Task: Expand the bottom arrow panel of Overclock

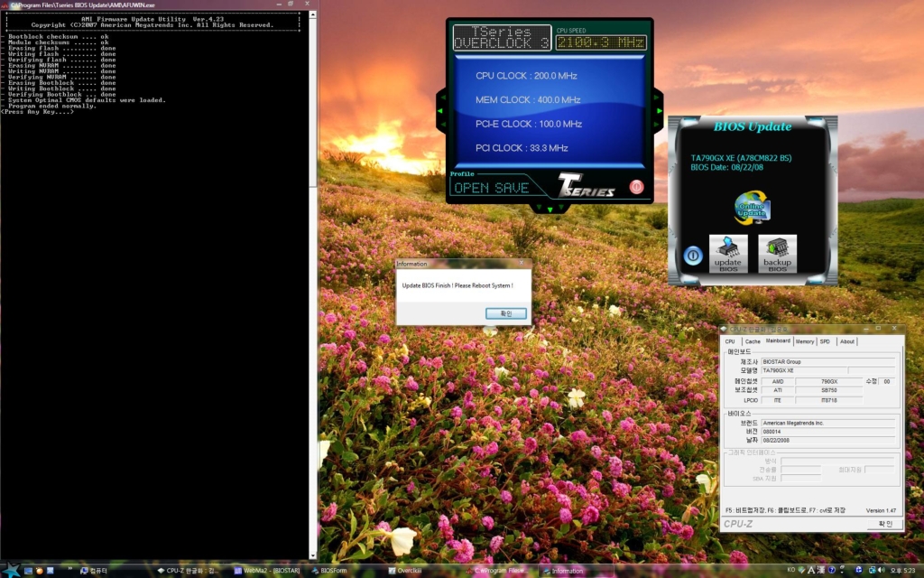Action: tap(550, 209)
